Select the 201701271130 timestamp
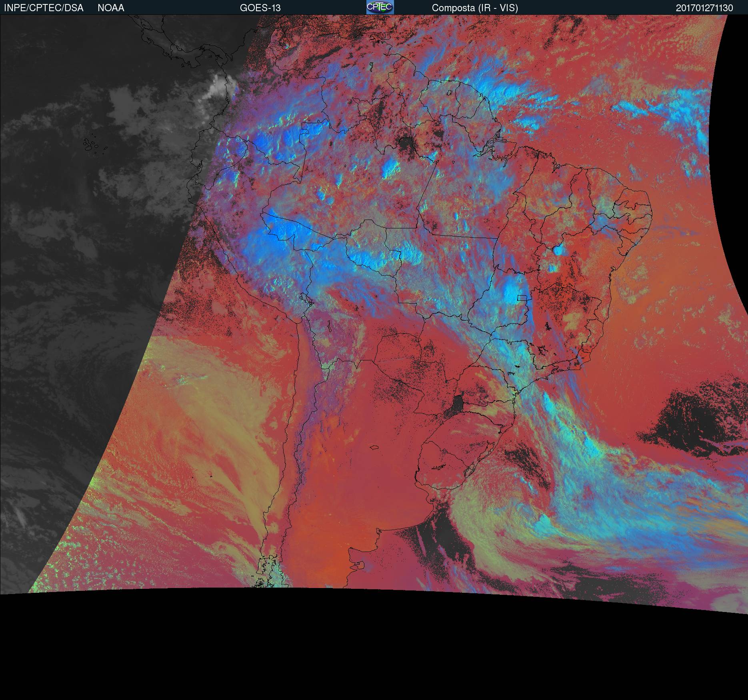This screenshot has height=700, width=748. click(x=704, y=8)
